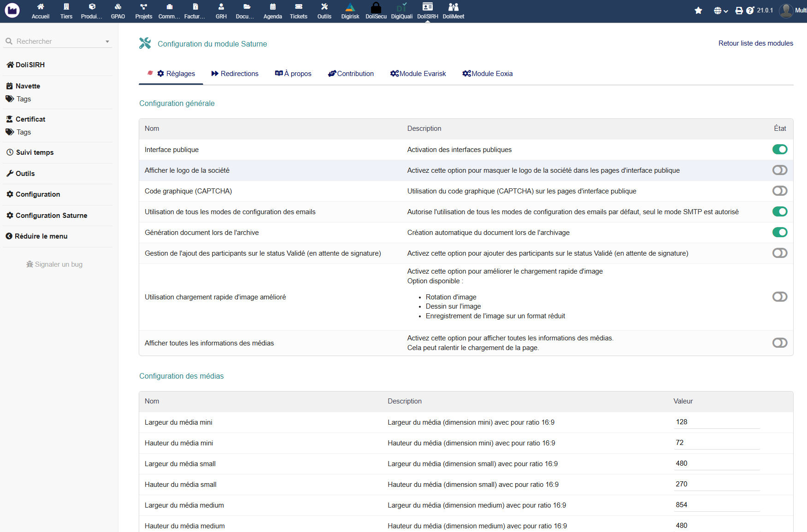This screenshot has height=532, width=807.
Task: Disable the Interface publique toggle
Action: point(780,149)
